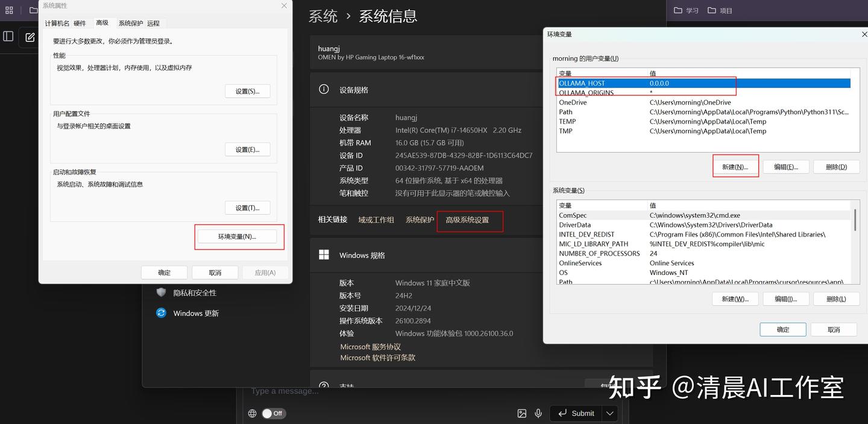Click the microphone voice input icon

538,413
